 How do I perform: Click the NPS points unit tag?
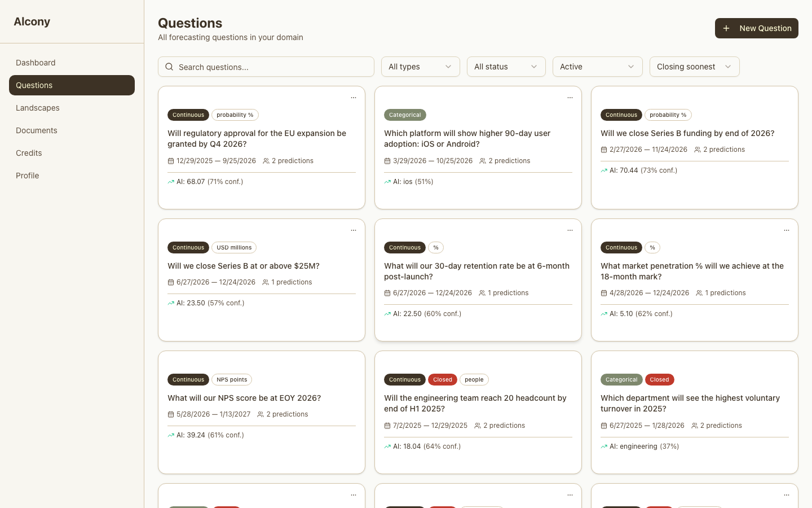point(232,380)
